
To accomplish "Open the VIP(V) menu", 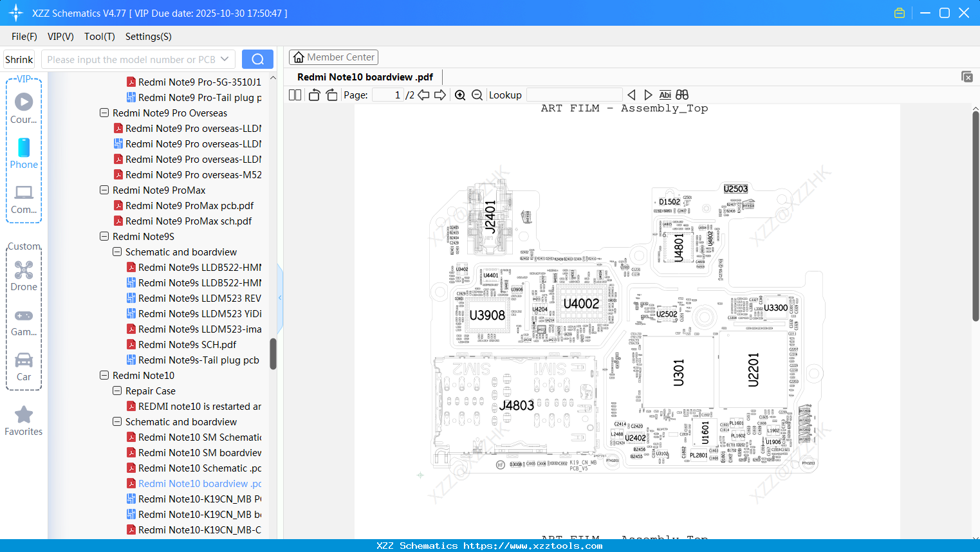I will coord(60,37).
